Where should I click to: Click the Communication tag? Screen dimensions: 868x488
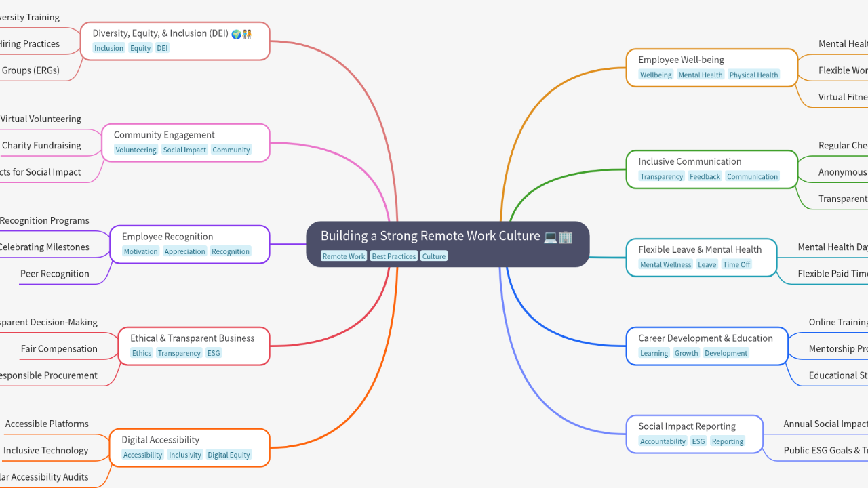(x=752, y=176)
